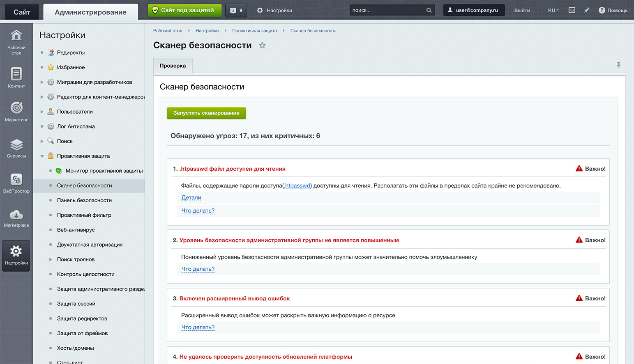
Task: Click Что делать? under расширенный вывод ошибок
Action: 198,327
